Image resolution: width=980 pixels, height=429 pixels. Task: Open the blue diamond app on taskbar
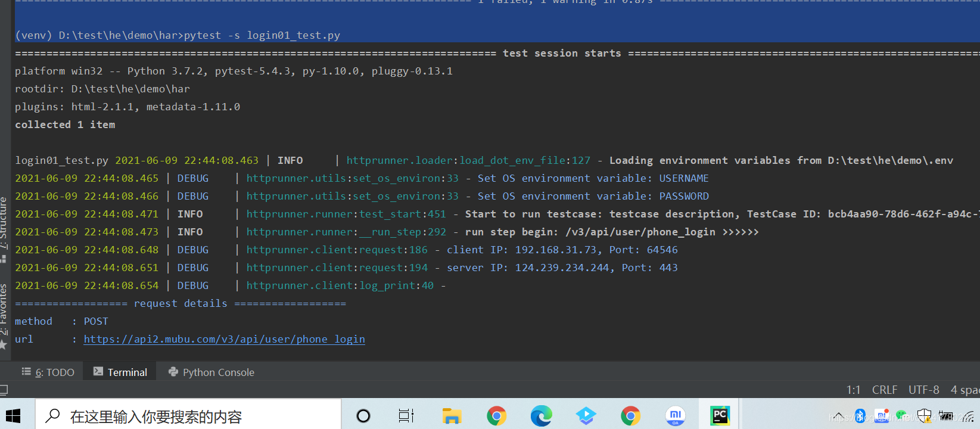coord(586,415)
